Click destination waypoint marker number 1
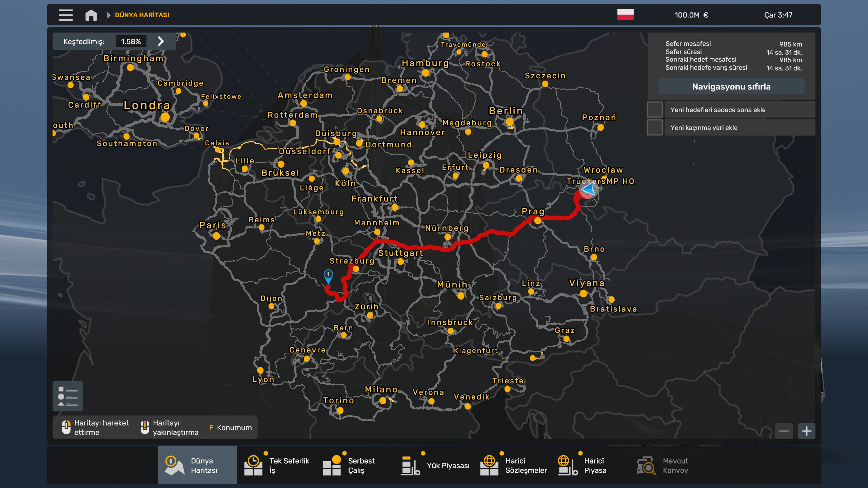Viewport: 868px width, 488px height. 328,275
